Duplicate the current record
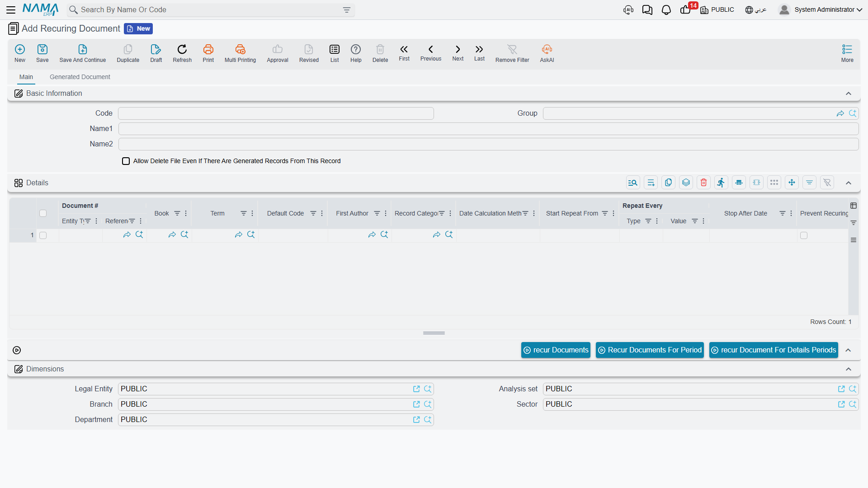This screenshot has height=488, width=868. (128, 53)
